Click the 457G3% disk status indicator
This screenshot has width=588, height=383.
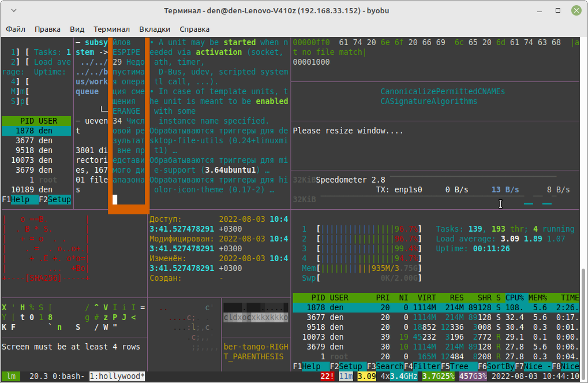coord(473,376)
